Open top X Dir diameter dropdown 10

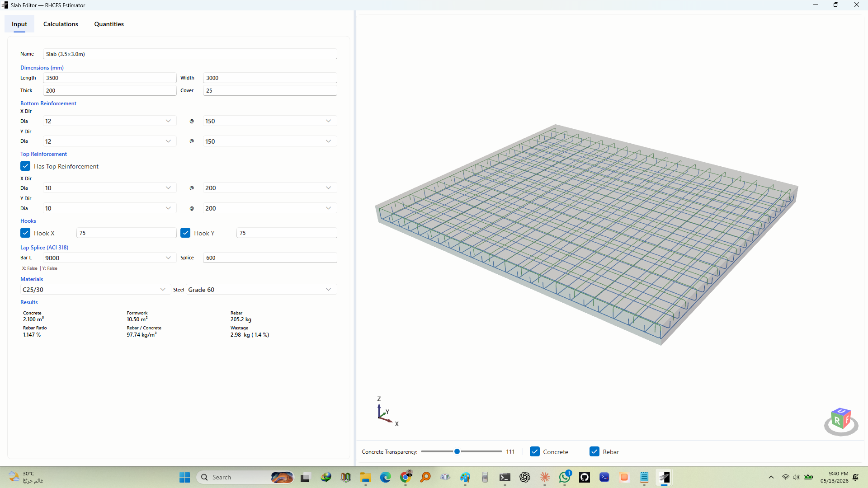pos(109,188)
